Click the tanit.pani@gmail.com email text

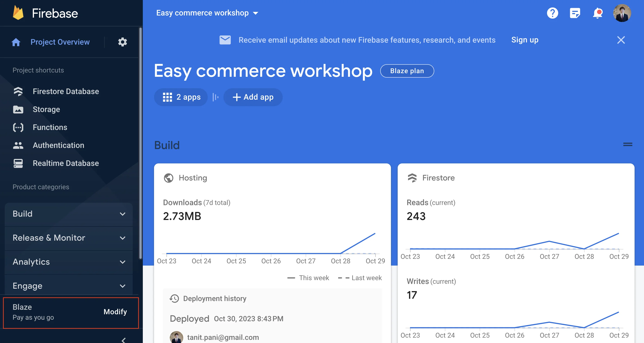point(223,337)
